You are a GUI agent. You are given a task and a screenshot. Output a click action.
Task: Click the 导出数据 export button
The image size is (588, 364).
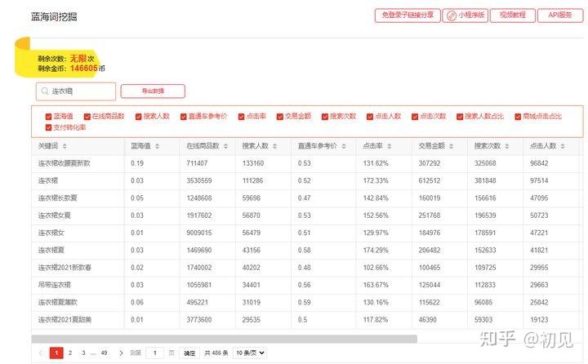pyautogui.click(x=153, y=91)
